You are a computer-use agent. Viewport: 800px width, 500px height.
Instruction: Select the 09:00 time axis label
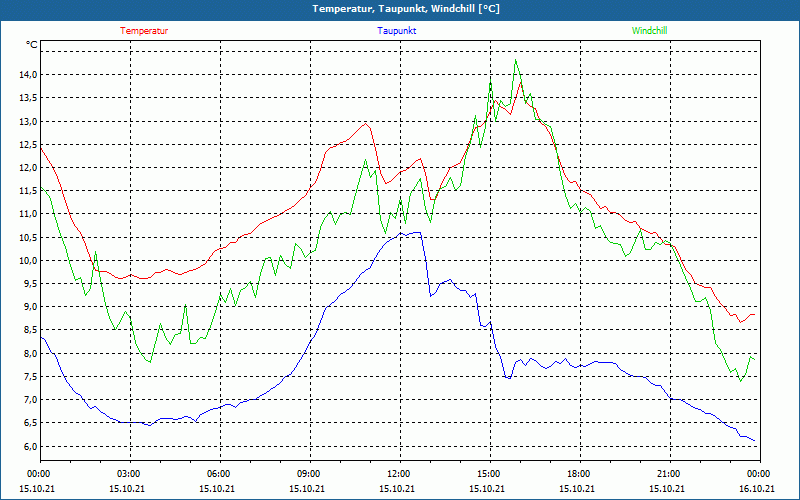(x=309, y=474)
